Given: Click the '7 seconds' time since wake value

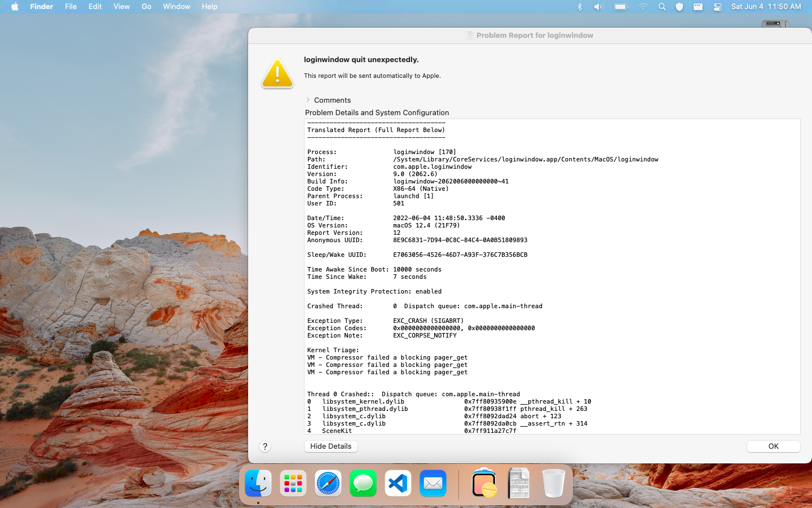Looking at the screenshot, I should click(x=410, y=277).
